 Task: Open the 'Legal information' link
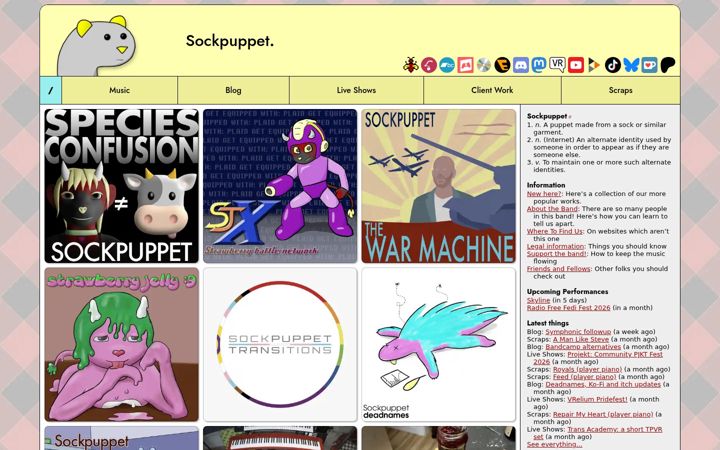(x=556, y=247)
